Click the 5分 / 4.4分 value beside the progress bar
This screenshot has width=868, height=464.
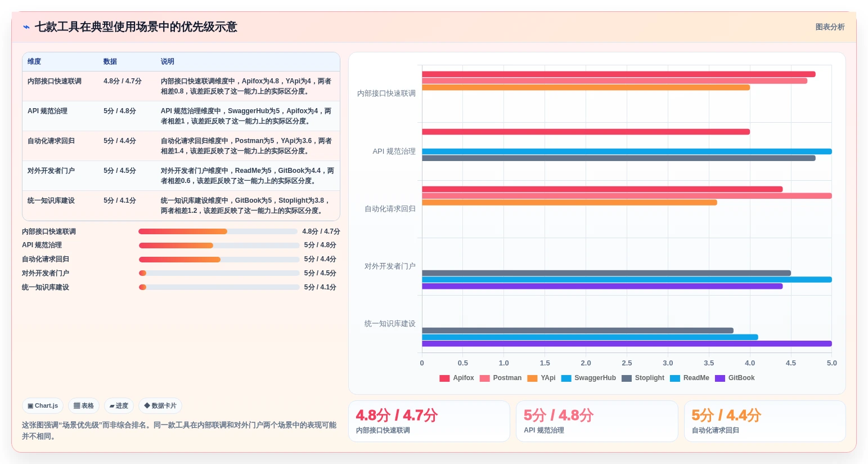coord(320,259)
